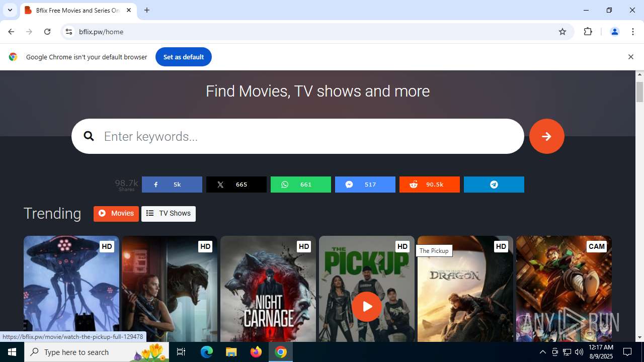
Task: Click the Chrome taskbar icon
Action: pyautogui.click(x=281, y=352)
